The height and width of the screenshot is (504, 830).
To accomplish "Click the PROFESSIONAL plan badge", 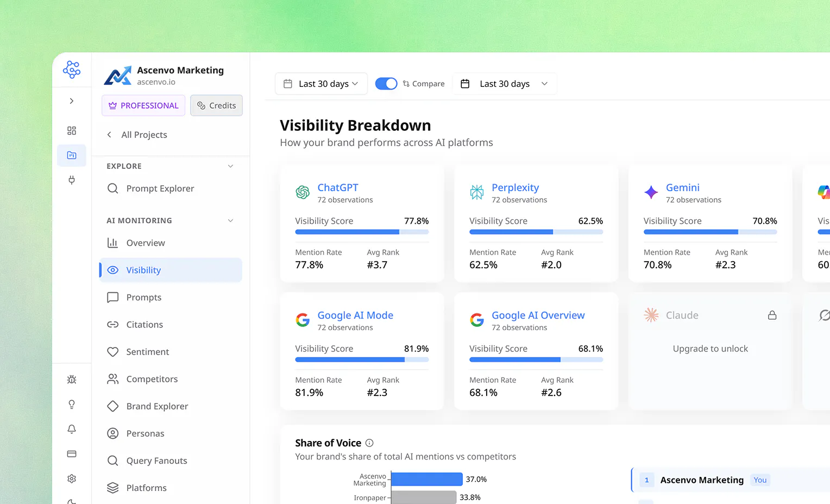I will tap(143, 105).
